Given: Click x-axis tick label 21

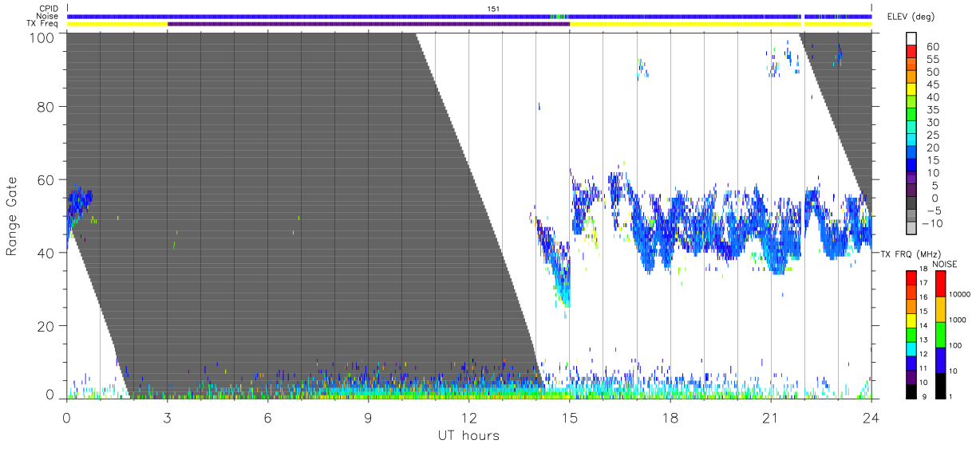Looking at the screenshot, I should [x=770, y=418].
